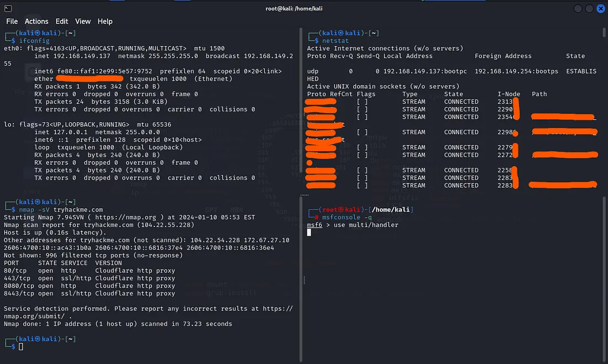Maximize the root@kali terminal window
Screen dimensions: 608x364
click(x=589, y=8)
